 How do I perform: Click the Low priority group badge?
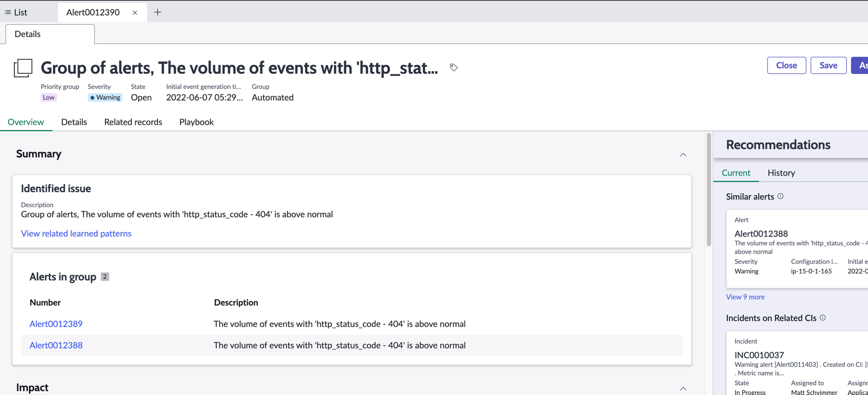click(49, 97)
